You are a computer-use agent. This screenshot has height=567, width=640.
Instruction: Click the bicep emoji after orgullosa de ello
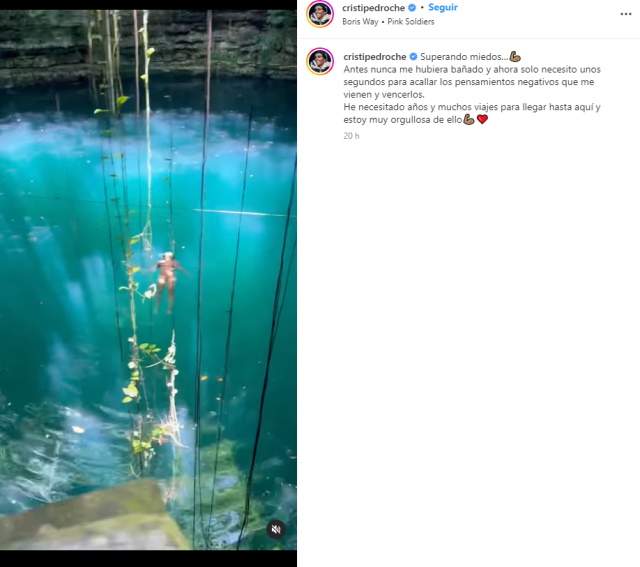click(x=469, y=119)
